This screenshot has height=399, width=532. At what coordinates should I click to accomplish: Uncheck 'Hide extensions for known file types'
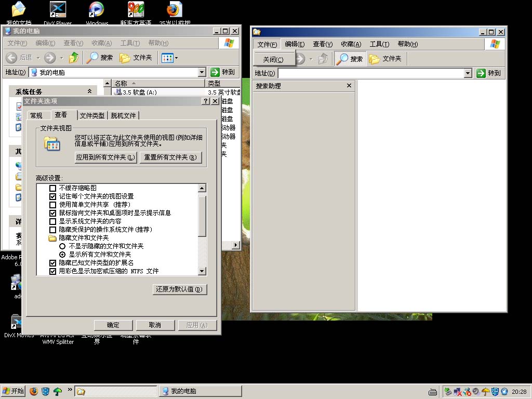[52, 263]
